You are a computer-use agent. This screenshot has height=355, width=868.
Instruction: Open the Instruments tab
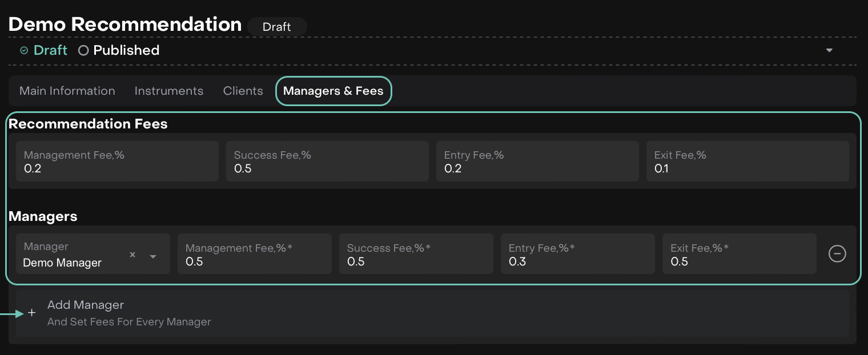tap(169, 91)
